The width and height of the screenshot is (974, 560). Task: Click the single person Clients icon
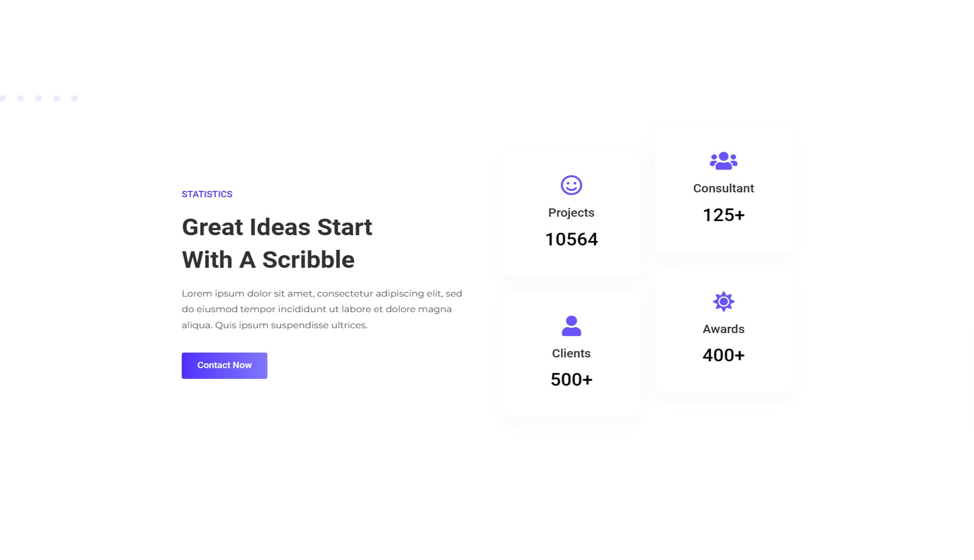pyautogui.click(x=571, y=325)
